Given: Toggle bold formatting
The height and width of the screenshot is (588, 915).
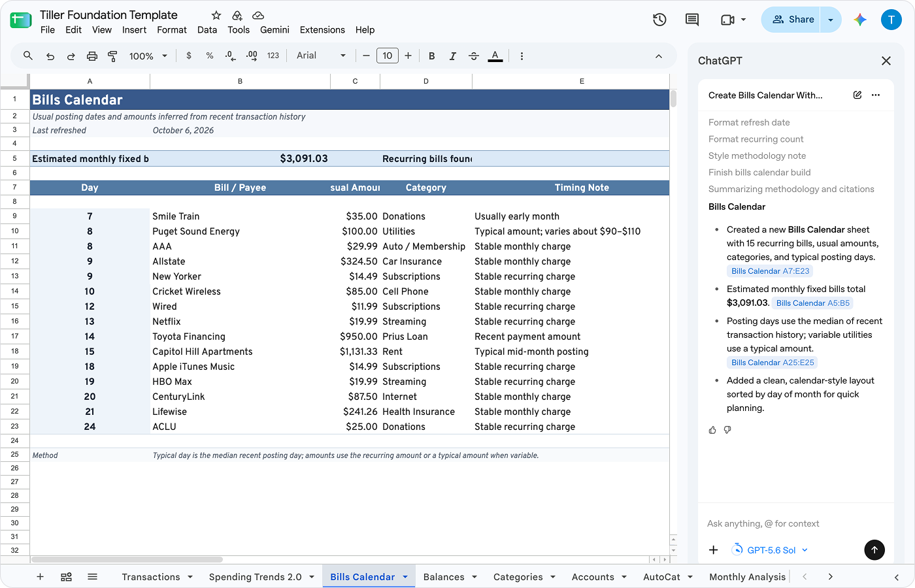Looking at the screenshot, I should [432, 56].
